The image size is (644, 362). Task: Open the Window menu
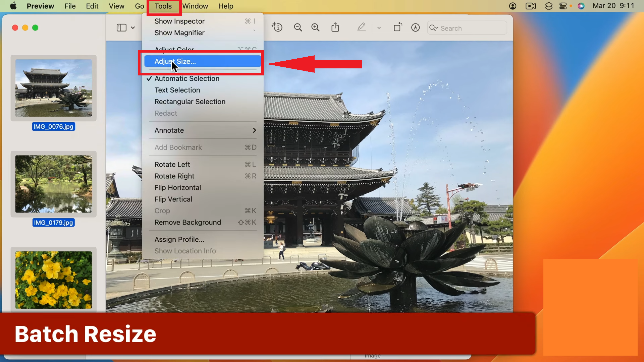click(195, 6)
